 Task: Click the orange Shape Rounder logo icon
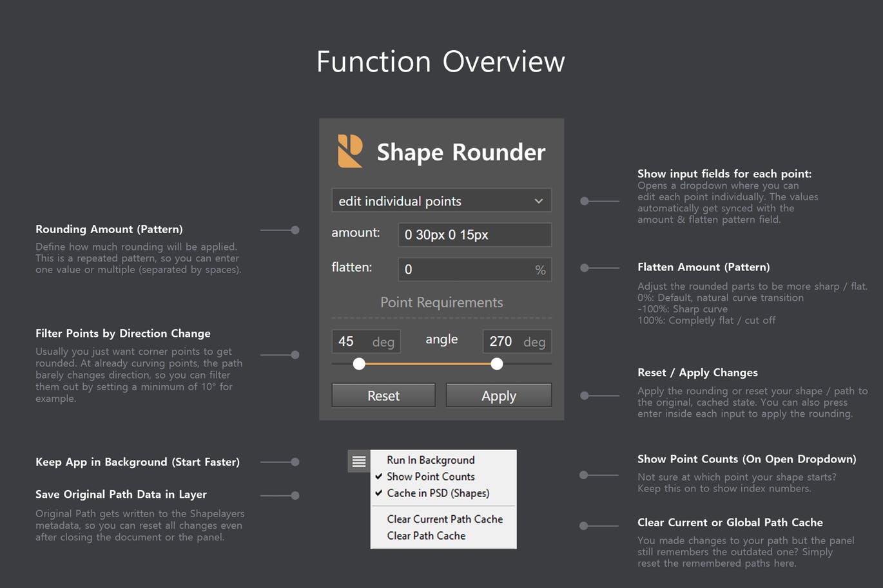[x=349, y=151]
